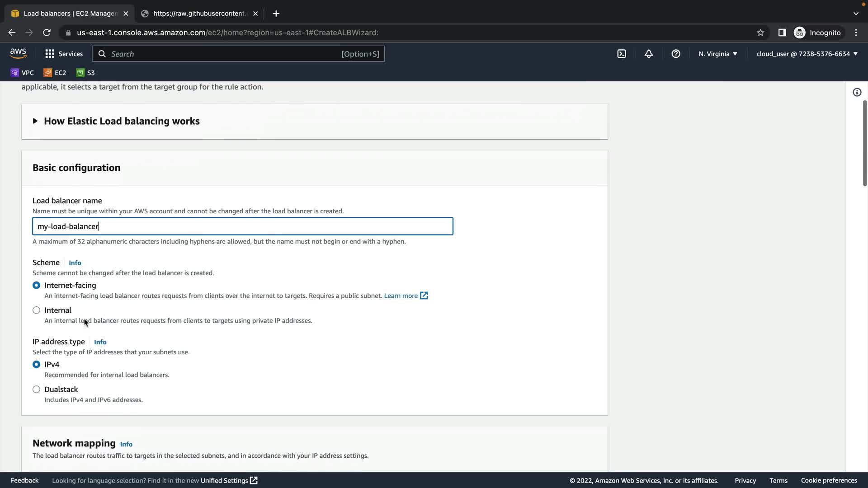868x488 pixels.
Task: Select the Internal scheme option
Action: pyautogui.click(x=36, y=310)
